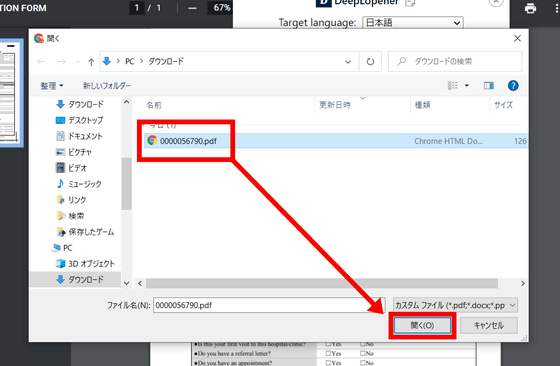The image size is (560, 366).
Task: Click navigation pane scroll down arrow
Action: 126,283
